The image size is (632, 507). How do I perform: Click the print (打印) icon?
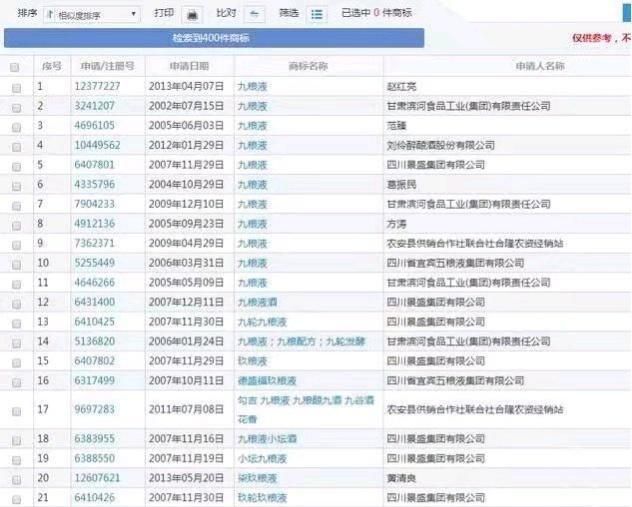click(193, 14)
